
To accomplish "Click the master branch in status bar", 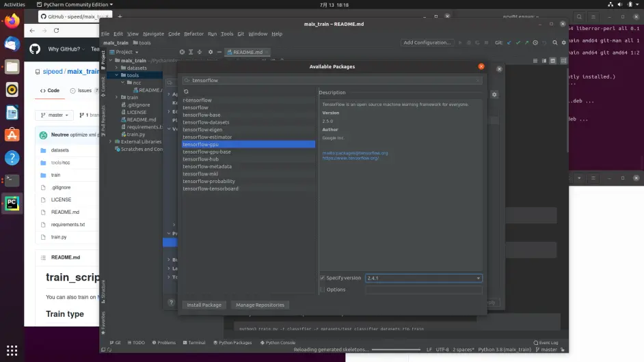I will pos(546,350).
